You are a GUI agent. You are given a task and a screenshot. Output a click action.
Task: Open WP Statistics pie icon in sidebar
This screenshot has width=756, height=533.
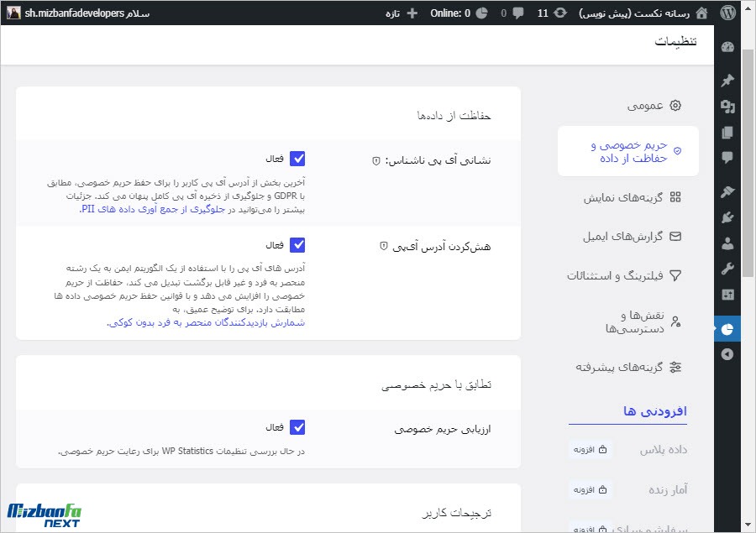pyautogui.click(x=727, y=329)
